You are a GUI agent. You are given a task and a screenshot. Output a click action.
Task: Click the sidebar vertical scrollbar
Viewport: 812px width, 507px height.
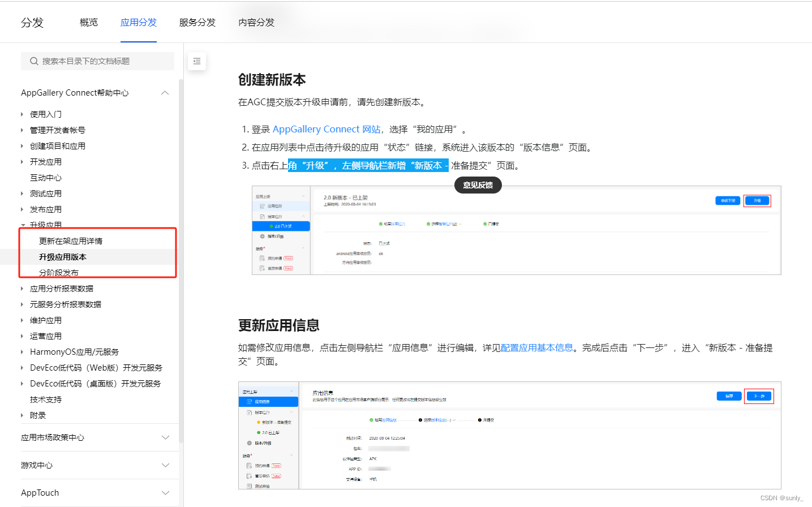coord(181,260)
